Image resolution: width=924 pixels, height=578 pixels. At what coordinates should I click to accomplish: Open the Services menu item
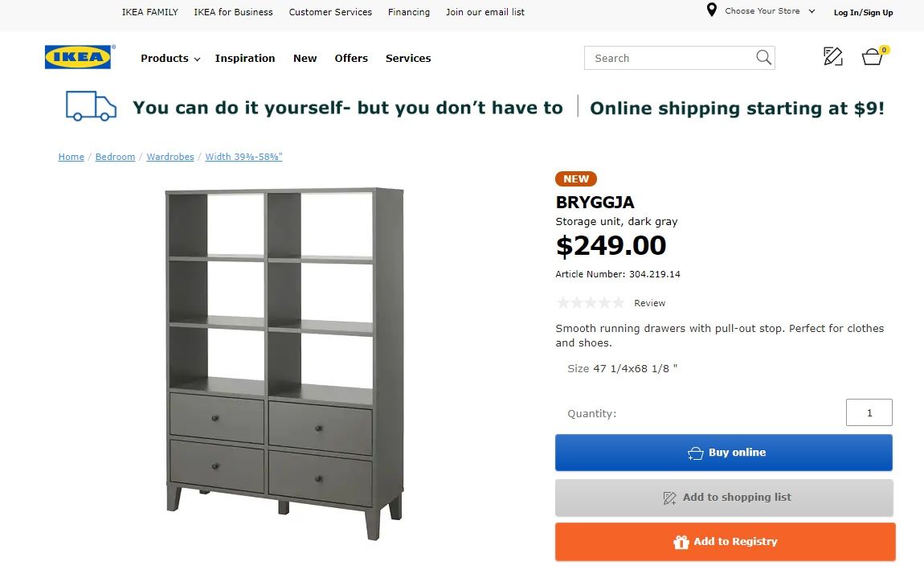point(408,59)
